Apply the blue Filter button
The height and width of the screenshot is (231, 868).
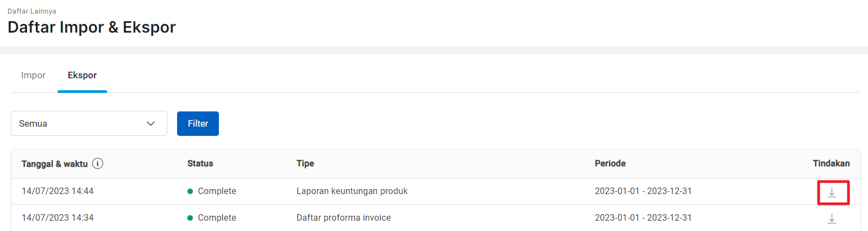click(x=198, y=123)
